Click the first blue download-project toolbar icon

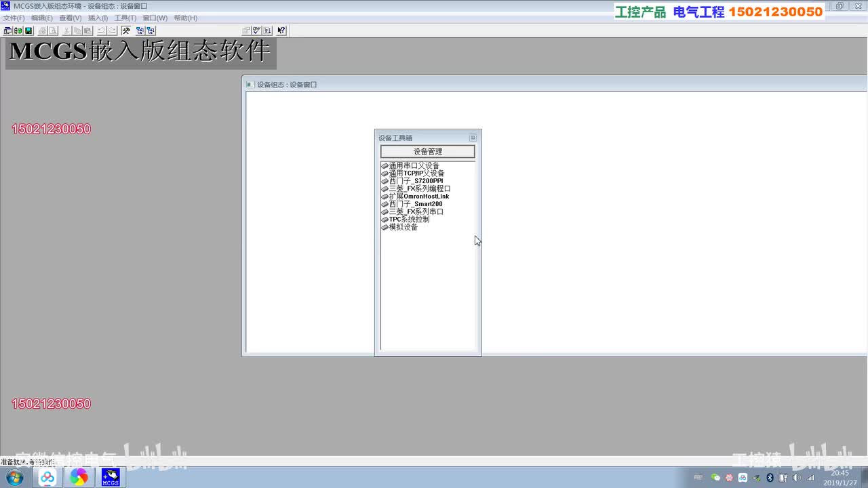click(140, 30)
